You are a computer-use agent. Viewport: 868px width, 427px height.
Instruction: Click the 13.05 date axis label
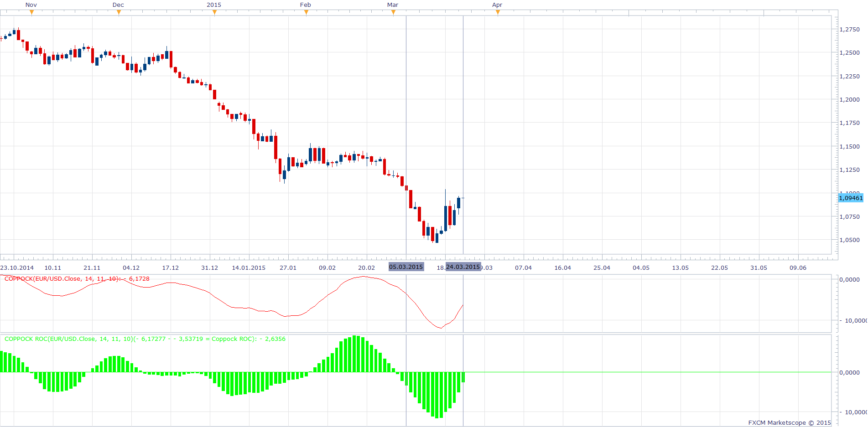point(681,268)
